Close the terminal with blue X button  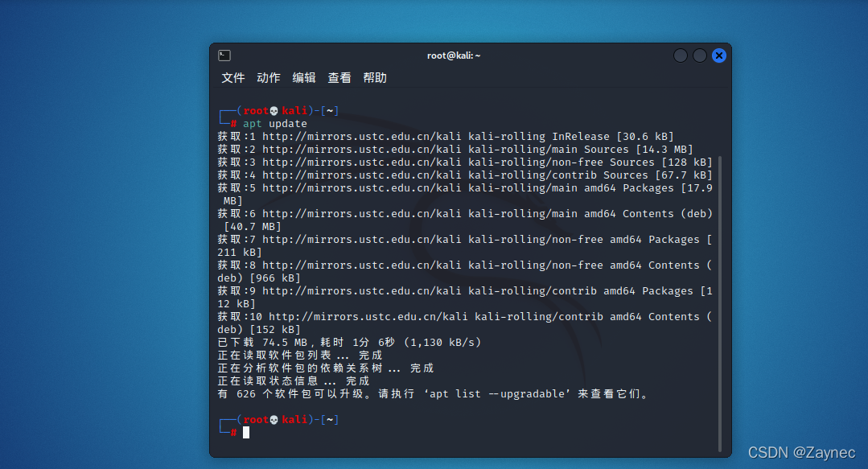719,56
